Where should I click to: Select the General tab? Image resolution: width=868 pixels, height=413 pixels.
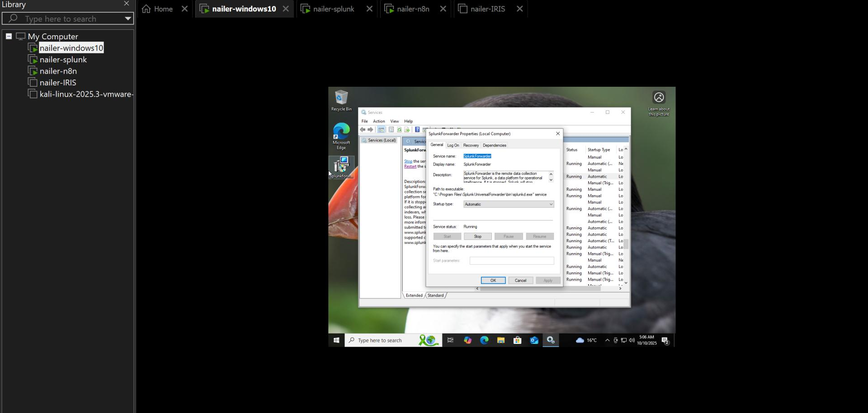[x=437, y=145]
